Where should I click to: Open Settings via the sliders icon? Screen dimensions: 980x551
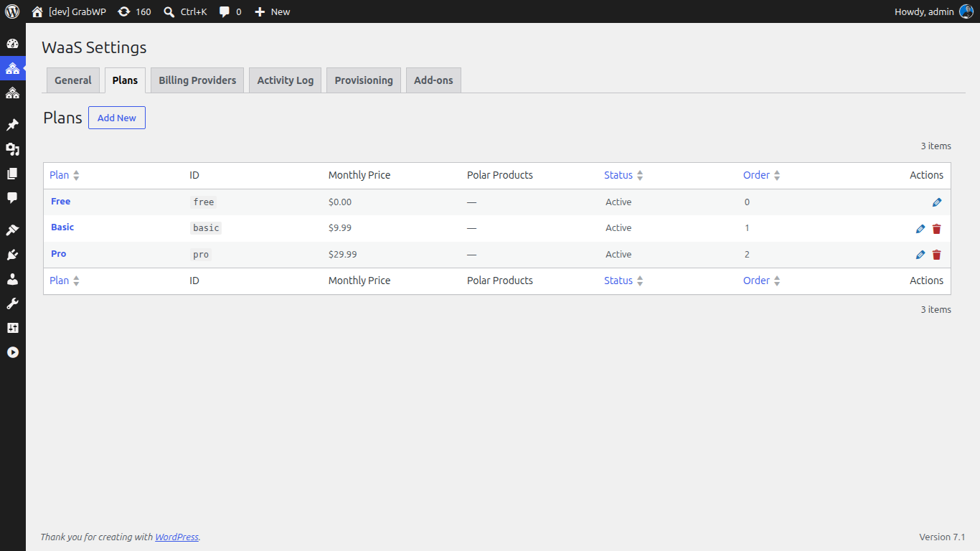(x=12, y=328)
